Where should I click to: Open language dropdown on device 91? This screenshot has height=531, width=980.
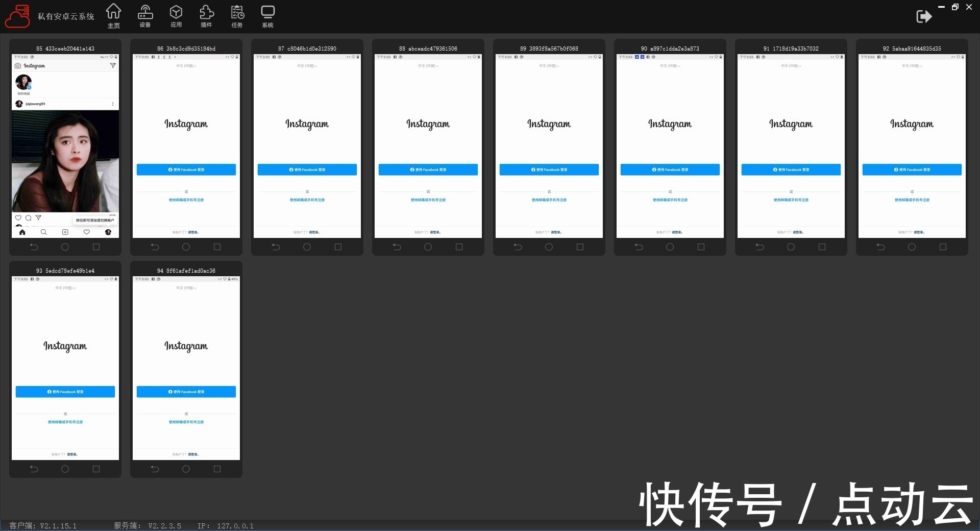791,66
